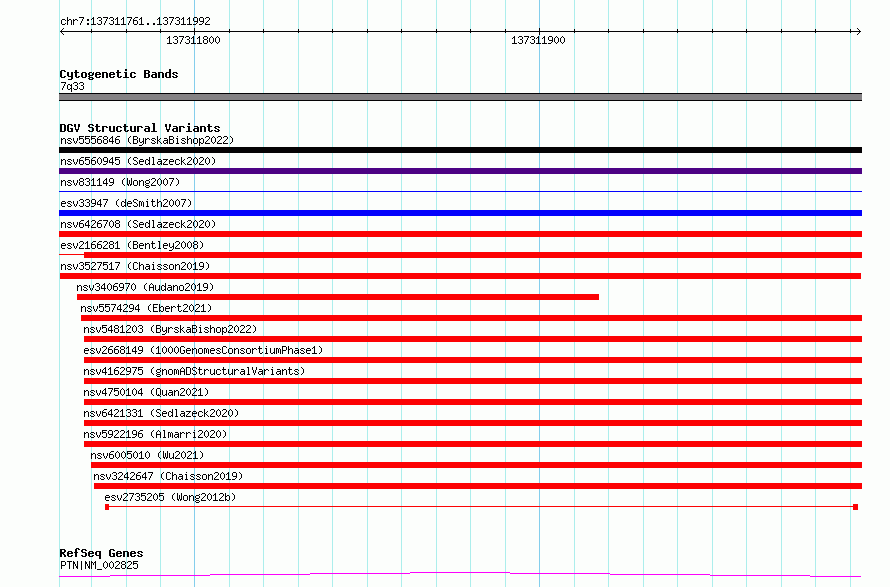Click the magenta PTN gene line
Screen dimensions: 890x587
point(460,575)
